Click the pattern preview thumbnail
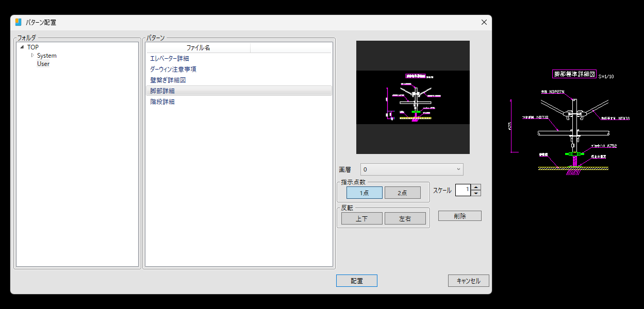The image size is (644, 309). [x=412, y=97]
